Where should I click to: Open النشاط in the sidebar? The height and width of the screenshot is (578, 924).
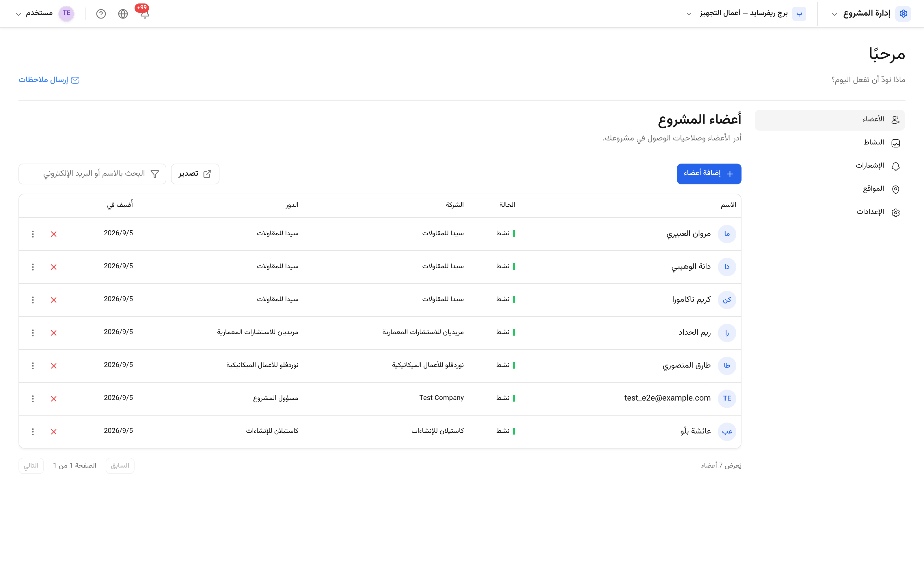(829, 143)
